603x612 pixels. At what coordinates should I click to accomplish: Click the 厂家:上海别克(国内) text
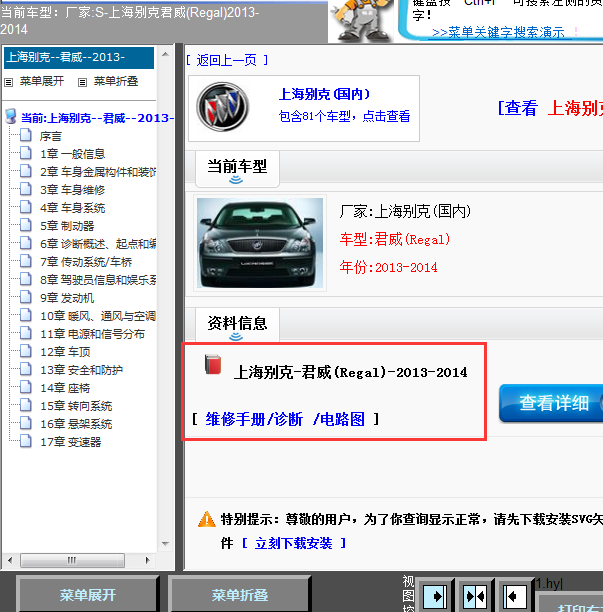405,211
